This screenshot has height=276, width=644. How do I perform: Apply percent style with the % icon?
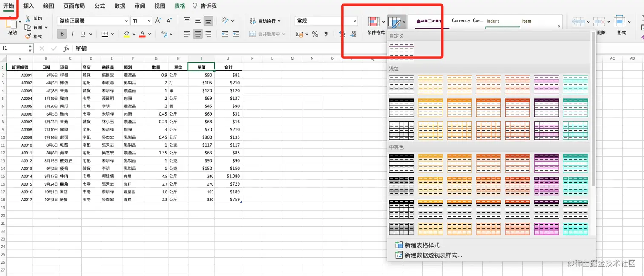point(315,34)
